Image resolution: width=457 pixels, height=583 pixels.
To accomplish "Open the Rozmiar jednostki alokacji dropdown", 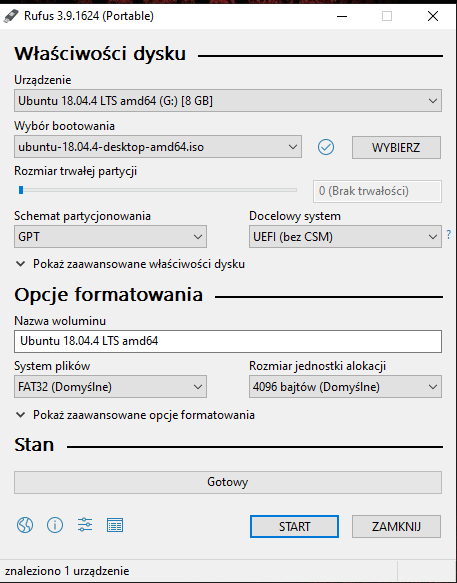I will tap(345, 387).
